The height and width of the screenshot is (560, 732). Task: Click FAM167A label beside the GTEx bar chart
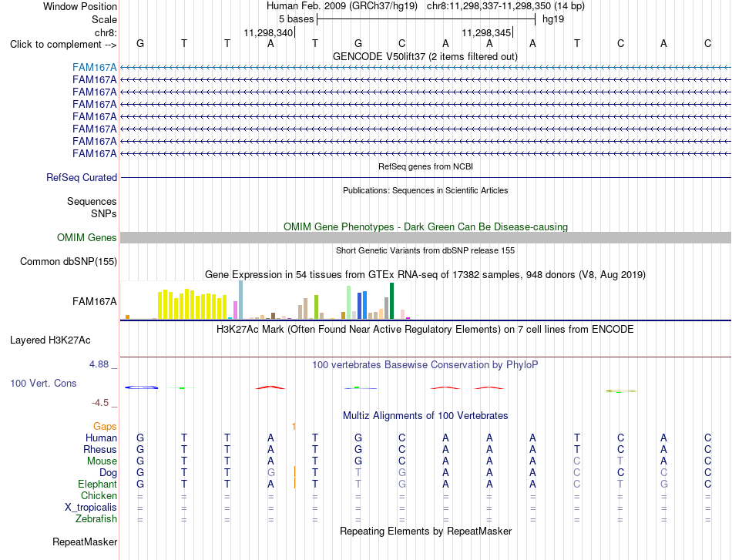point(94,301)
